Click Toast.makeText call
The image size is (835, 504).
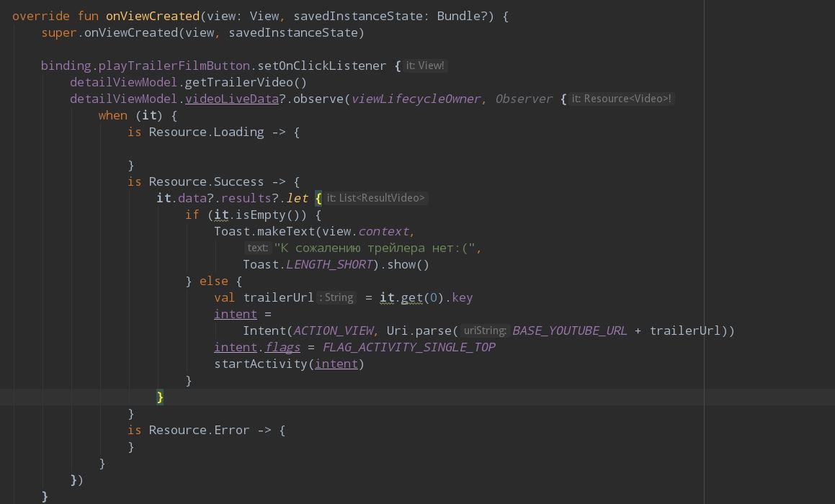pyautogui.click(x=264, y=232)
